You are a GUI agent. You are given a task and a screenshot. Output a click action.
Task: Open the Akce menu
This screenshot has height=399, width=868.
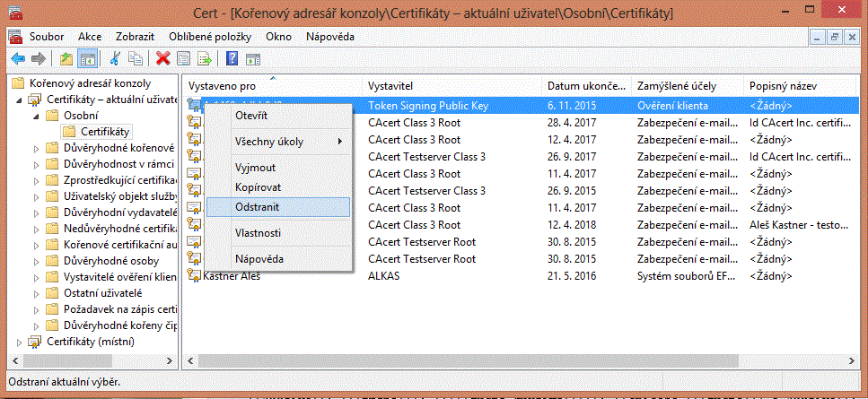pos(90,37)
